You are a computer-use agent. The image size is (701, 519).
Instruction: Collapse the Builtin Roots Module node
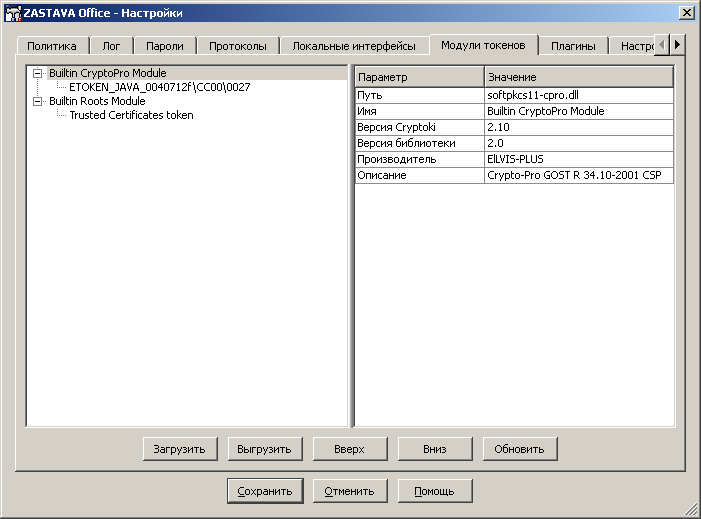click(x=38, y=101)
